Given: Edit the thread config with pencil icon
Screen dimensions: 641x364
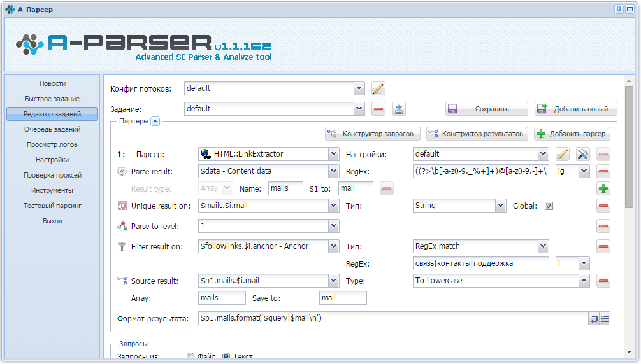Looking at the screenshot, I should click(x=378, y=88).
